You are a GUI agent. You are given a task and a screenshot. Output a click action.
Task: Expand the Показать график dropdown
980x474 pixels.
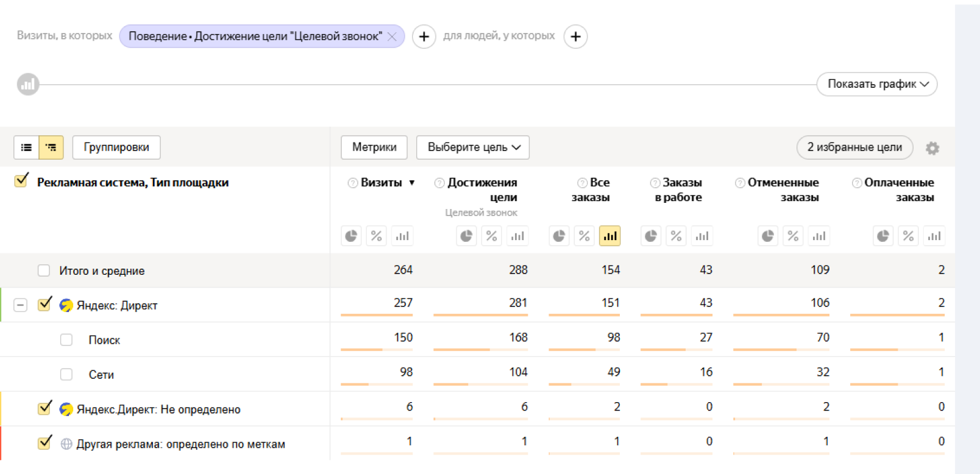tap(876, 84)
